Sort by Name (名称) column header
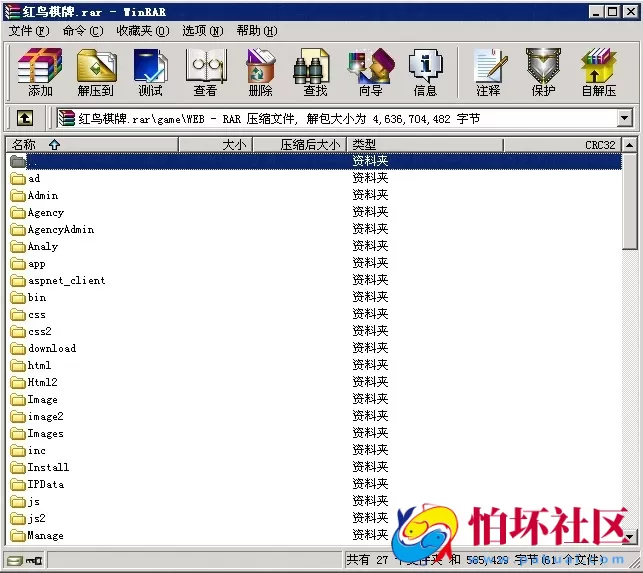The width and height of the screenshot is (643, 573). click(92, 145)
